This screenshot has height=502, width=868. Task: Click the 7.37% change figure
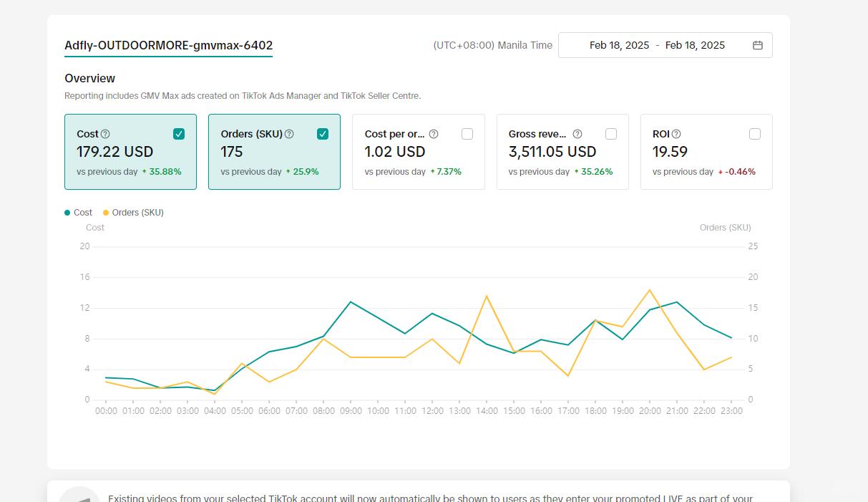[x=449, y=172]
